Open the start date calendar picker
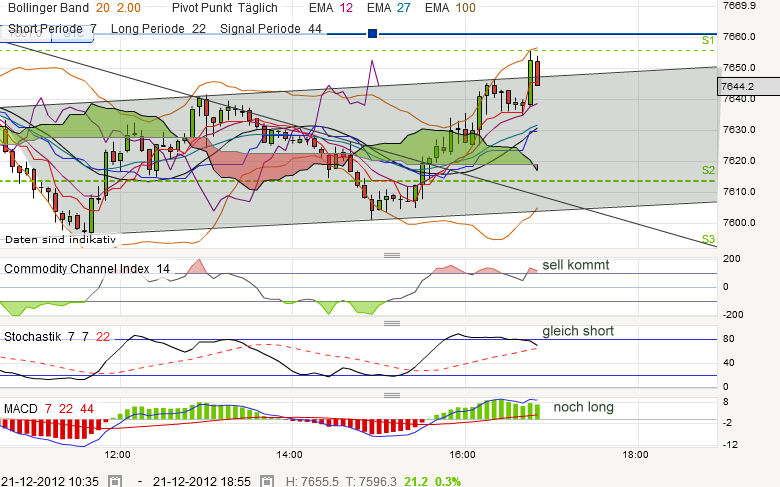The width and height of the screenshot is (780, 487). coord(115,481)
